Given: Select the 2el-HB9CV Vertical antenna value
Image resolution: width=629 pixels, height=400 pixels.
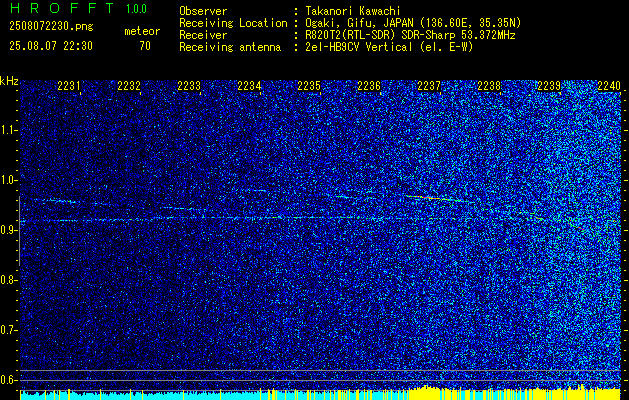Looking at the screenshot, I should 389,47.
